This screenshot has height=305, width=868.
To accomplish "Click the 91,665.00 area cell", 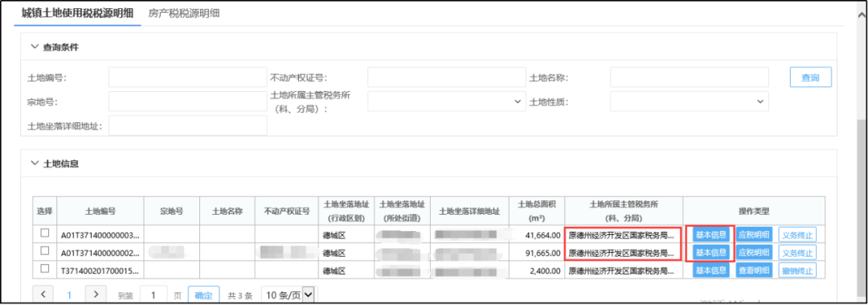I will point(536,253).
